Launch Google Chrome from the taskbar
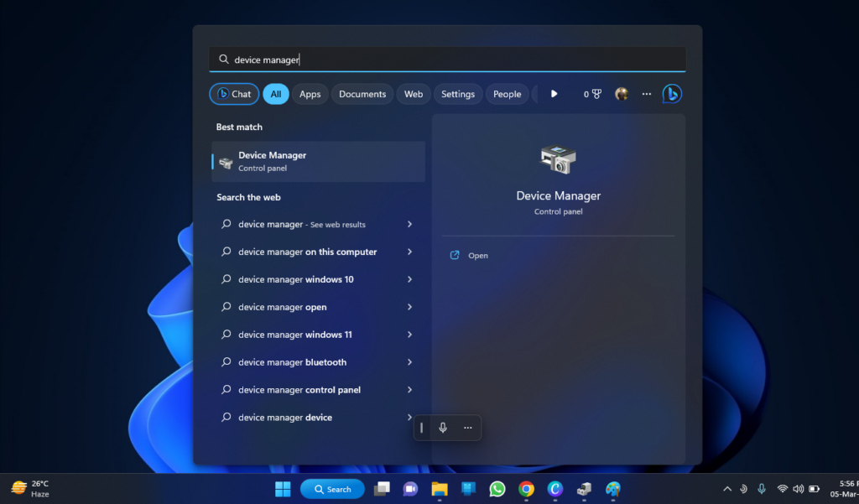 click(526, 489)
